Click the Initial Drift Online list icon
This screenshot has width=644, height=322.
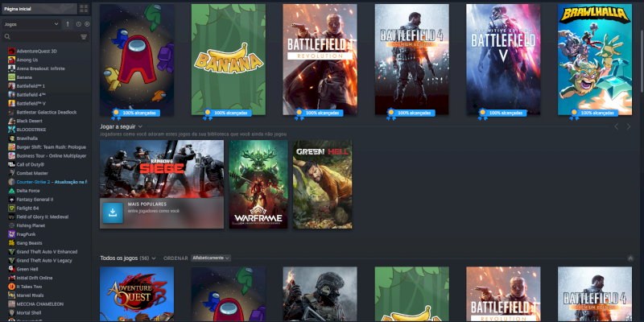pos(11,278)
